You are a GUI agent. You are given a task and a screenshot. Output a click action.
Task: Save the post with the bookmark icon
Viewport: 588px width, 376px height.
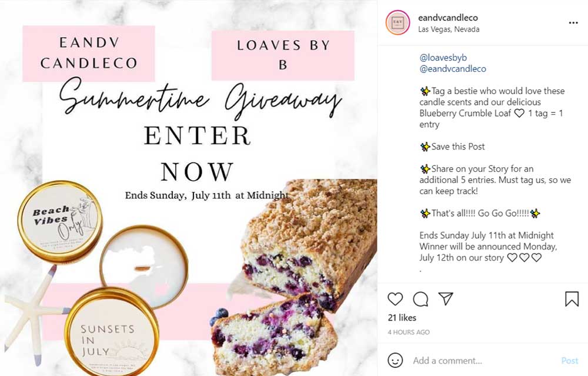(572, 299)
